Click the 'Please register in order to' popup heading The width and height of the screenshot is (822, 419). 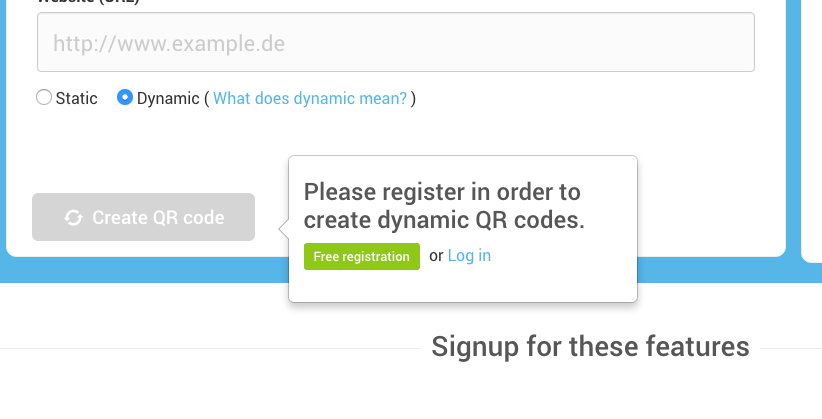pyautogui.click(x=441, y=191)
